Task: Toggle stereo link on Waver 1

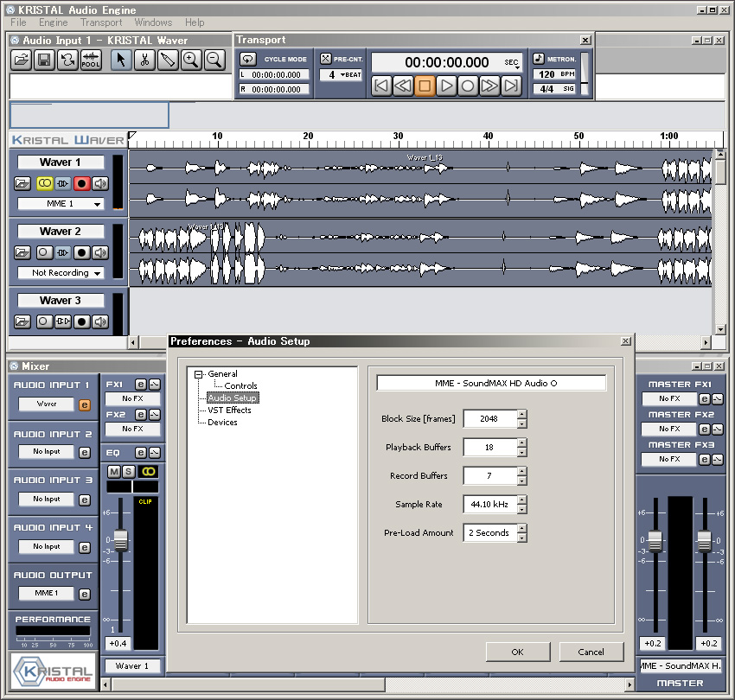Action: (44, 183)
